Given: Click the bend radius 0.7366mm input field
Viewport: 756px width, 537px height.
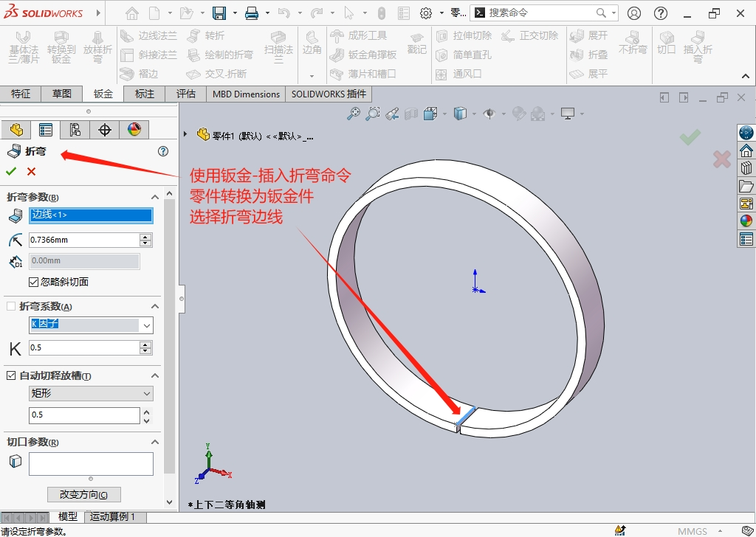Looking at the screenshot, I should point(83,240).
